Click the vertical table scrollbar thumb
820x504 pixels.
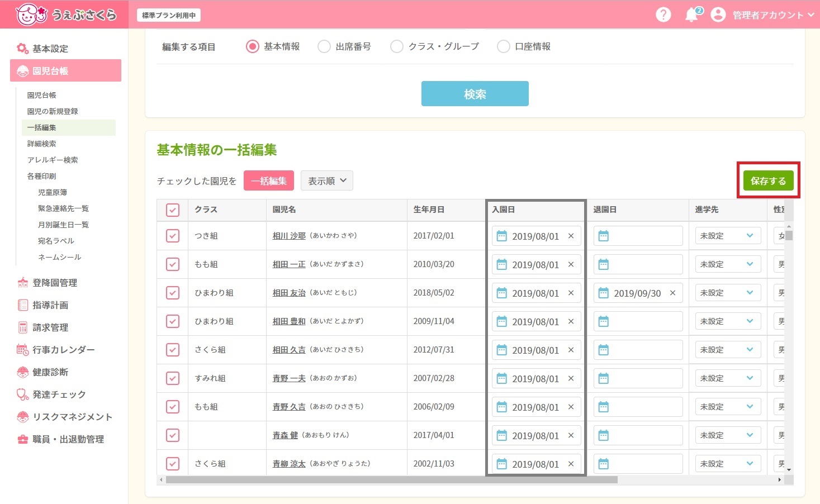pos(789,235)
